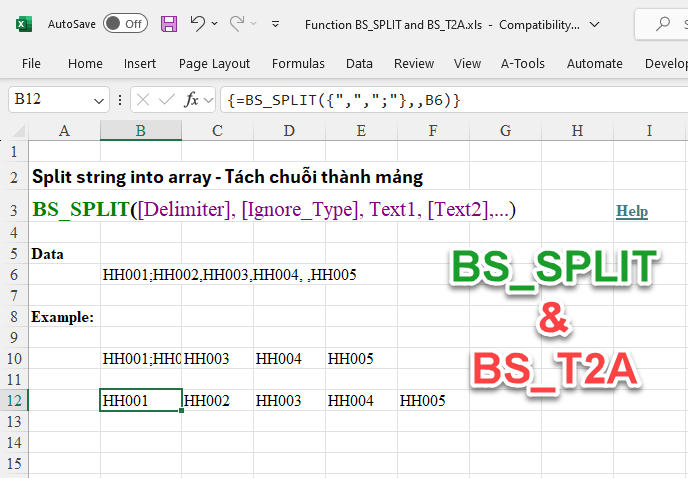Viewport: 688px width, 478px height.
Task: Select column B header
Action: click(141, 131)
